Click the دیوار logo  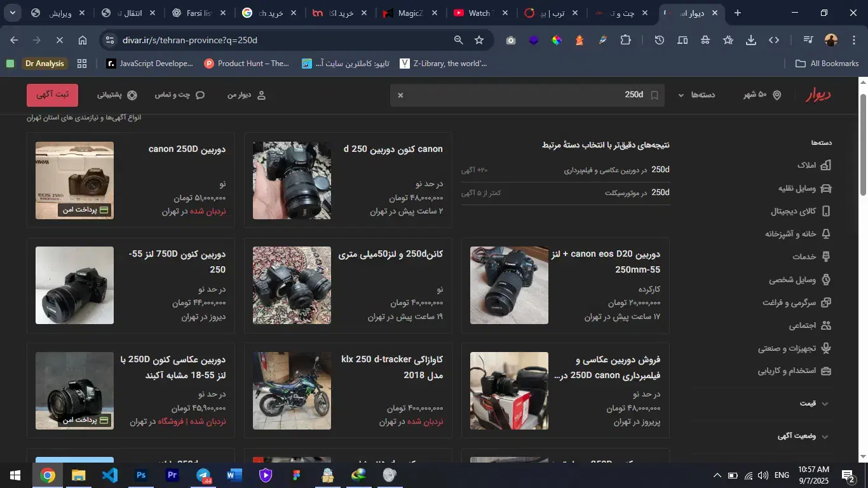(x=818, y=95)
